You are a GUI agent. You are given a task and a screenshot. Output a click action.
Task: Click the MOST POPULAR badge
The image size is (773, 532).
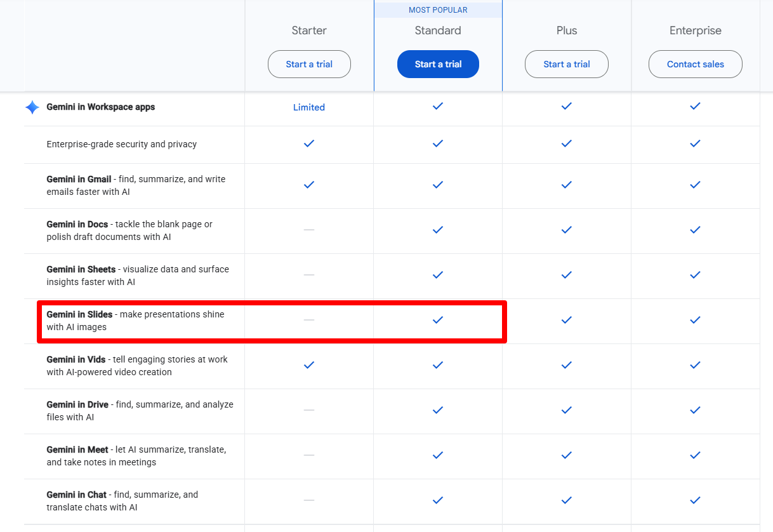pos(438,10)
